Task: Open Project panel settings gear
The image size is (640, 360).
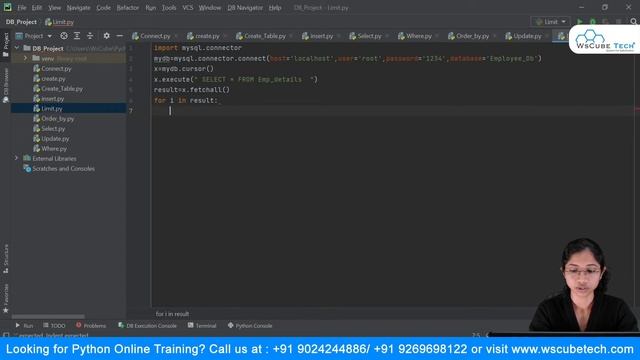Action: coord(107,36)
